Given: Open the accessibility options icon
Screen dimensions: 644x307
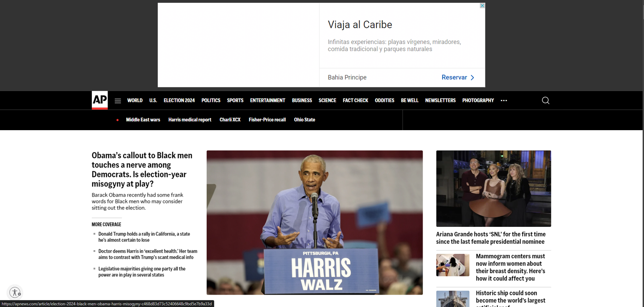Looking at the screenshot, I should (x=15, y=292).
